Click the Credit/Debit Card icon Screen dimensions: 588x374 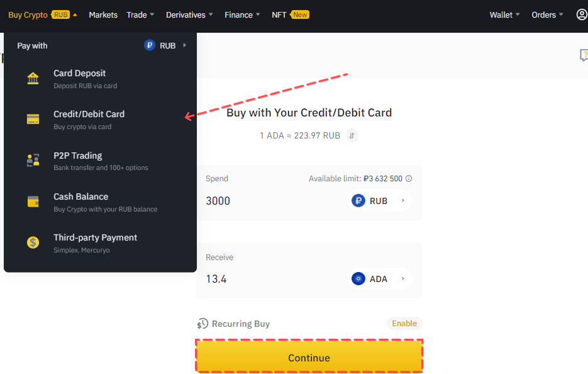(x=33, y=120)
